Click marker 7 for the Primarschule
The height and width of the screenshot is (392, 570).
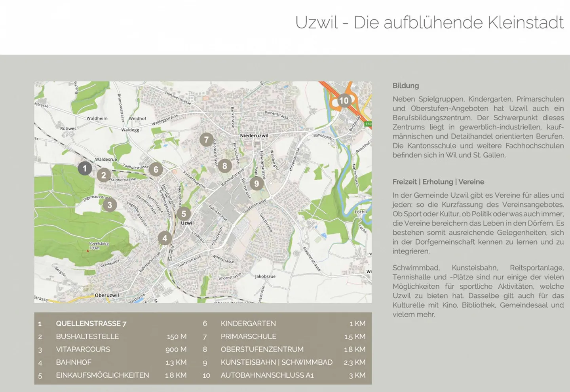point(206,139)
